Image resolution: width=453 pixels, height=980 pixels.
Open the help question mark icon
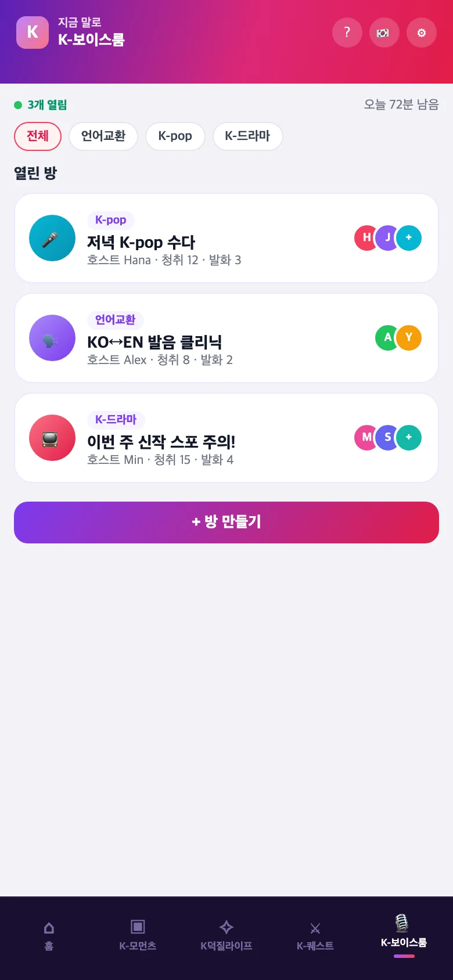click(x=347, y=33)
